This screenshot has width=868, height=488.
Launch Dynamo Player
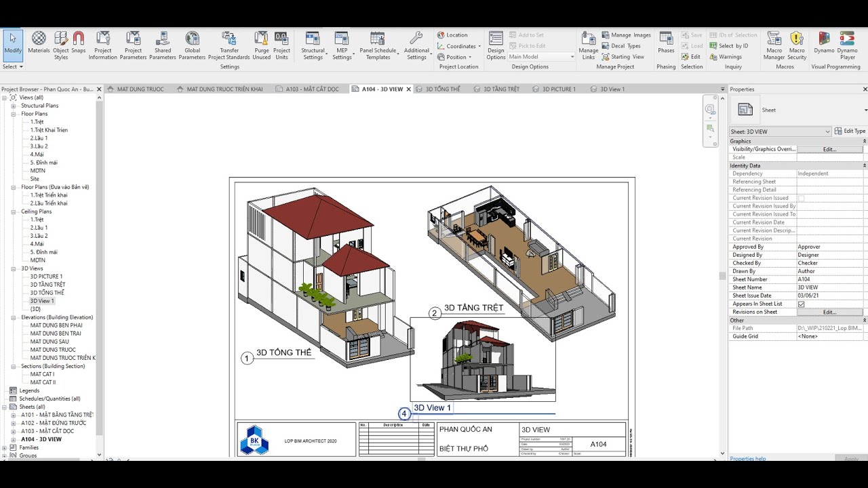pyautogui.click(x=847, y=45)
